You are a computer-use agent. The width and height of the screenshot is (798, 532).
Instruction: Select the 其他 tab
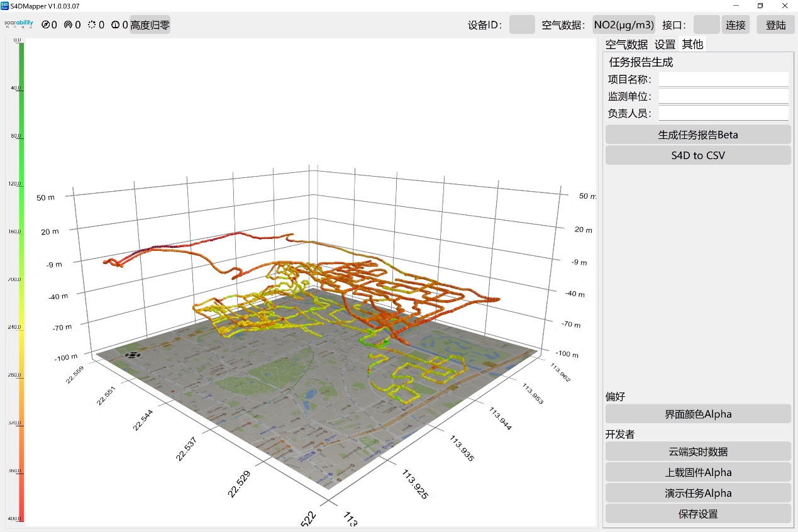point(692,45)
